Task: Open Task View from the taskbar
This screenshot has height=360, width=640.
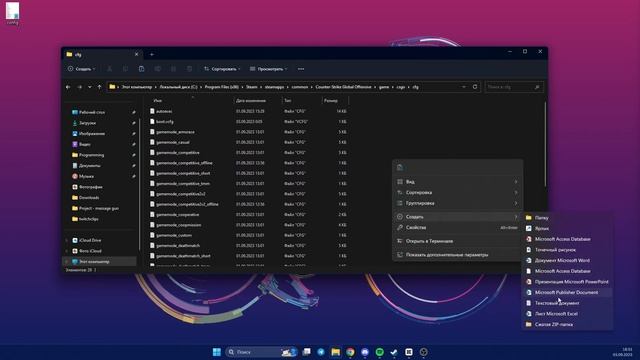Action: [307, 352]
